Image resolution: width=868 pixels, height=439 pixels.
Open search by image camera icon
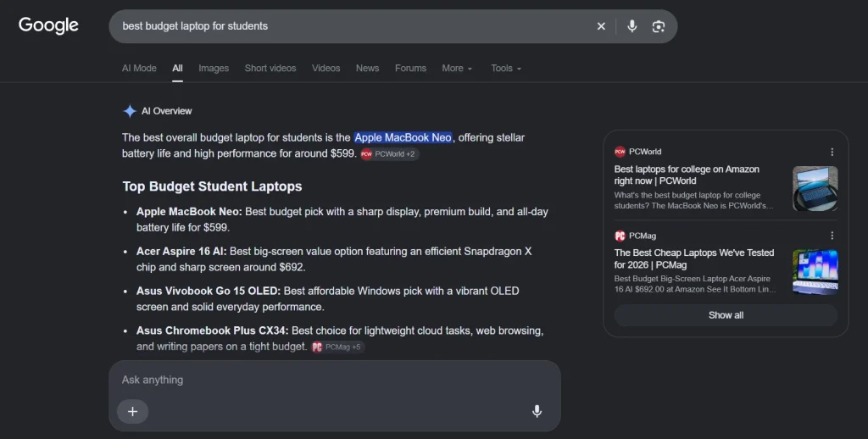(x=658, y=26)
